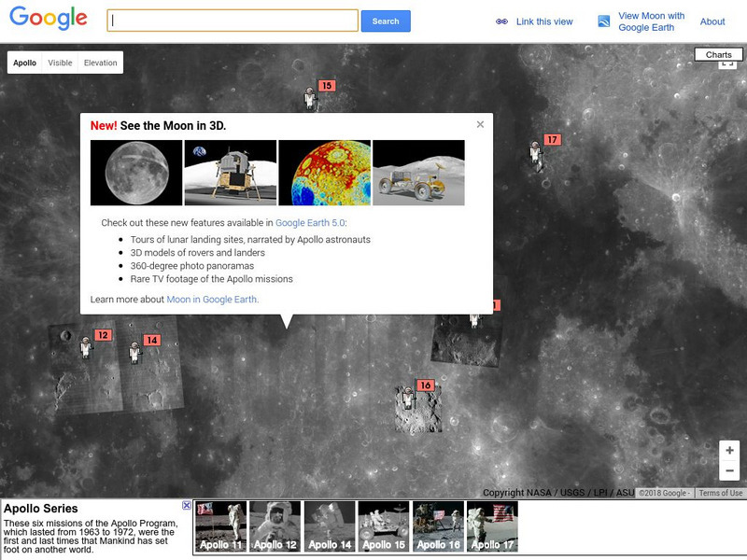Switch to the Elevation map type

click(101, 63)
